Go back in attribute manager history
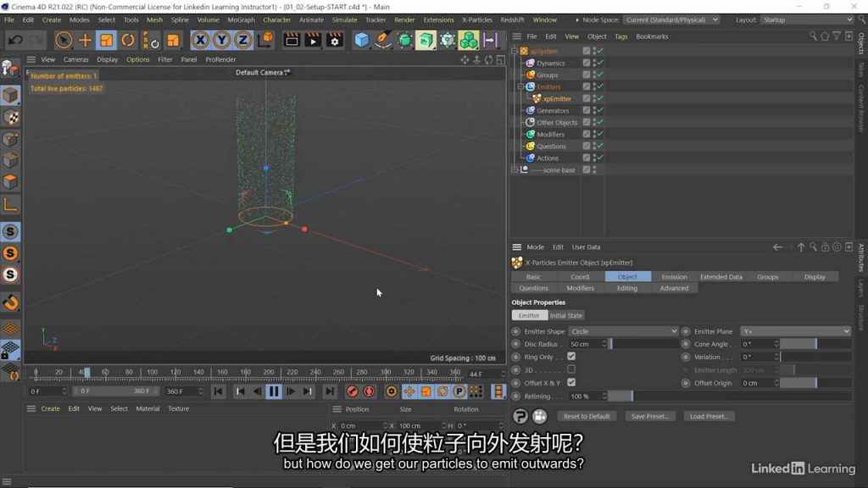The image size is (868, 488). point(777,247)
